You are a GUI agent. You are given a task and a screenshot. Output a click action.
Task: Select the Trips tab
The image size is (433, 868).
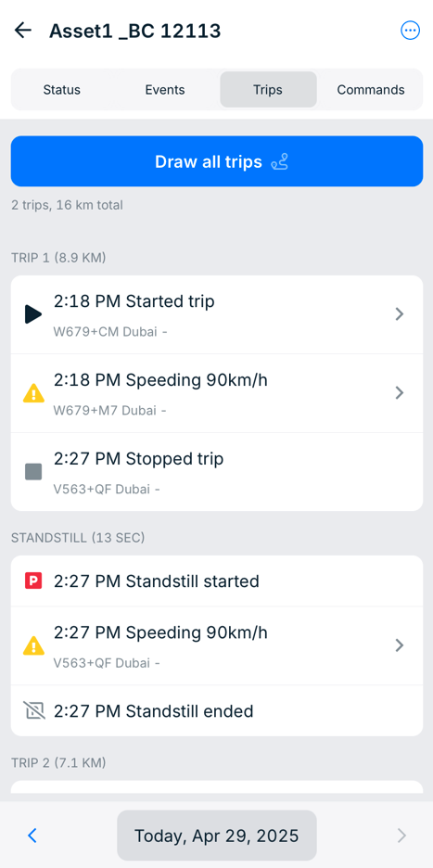click(x=268, y=90)
